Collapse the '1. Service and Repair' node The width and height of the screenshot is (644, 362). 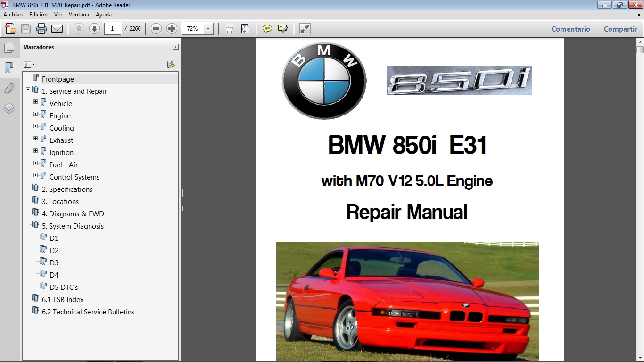28,89
